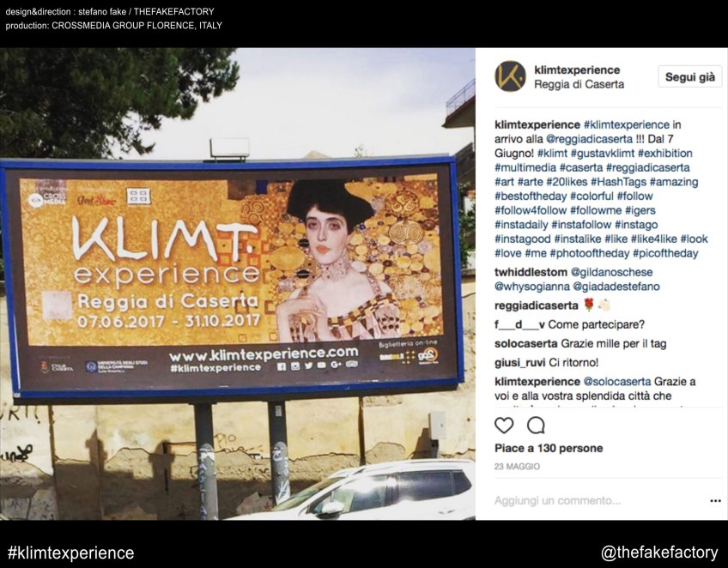The width and height of the screenshot is (728, 568).
Task: Like the post with the heart icon
Action: pyautogui.click(x=504, y=425)
